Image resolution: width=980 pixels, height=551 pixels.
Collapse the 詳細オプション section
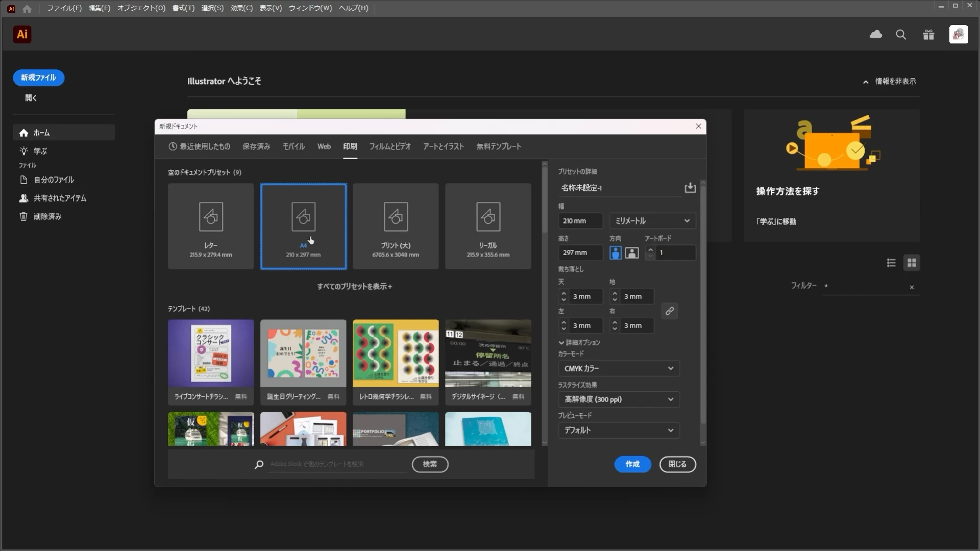[579, 342]
